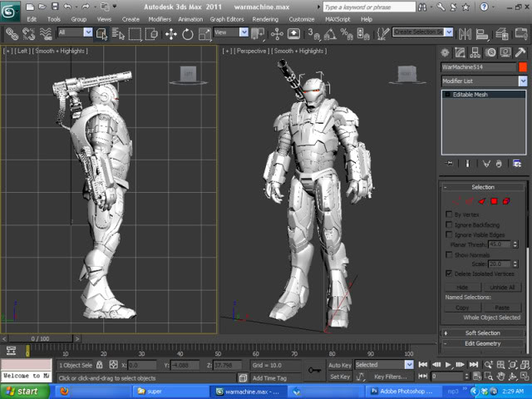Open the View reference coordinate dropdown

244,33
